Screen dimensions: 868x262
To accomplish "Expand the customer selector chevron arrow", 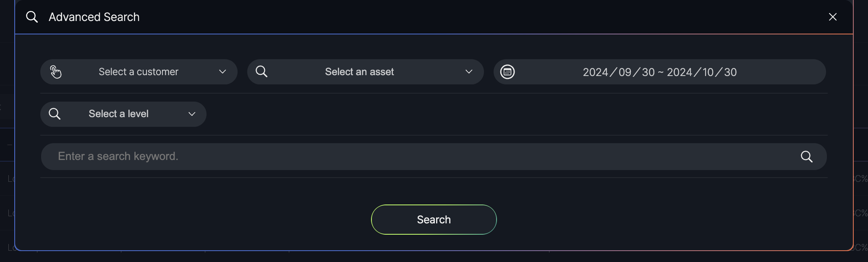I will click(x=222, y=72).
